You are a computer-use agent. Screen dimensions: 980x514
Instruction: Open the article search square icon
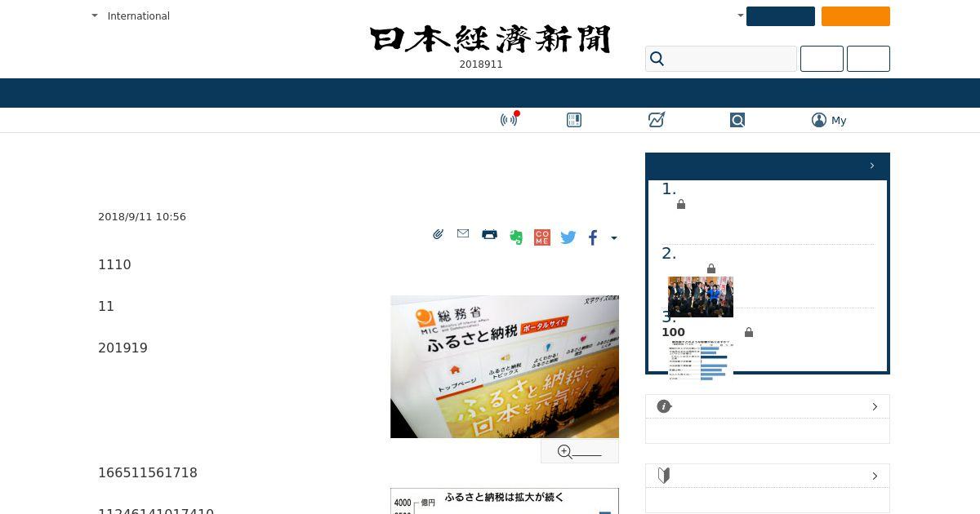(x=737, y=120)
